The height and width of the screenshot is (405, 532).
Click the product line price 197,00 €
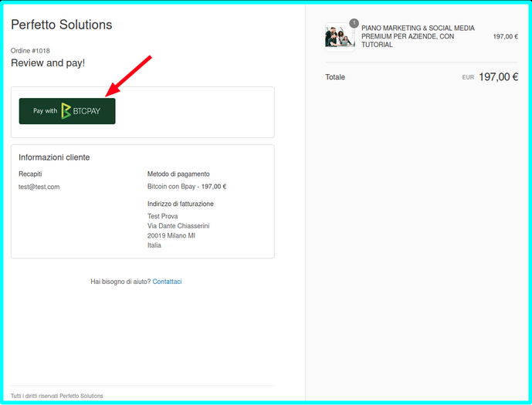tap(506, 36)
